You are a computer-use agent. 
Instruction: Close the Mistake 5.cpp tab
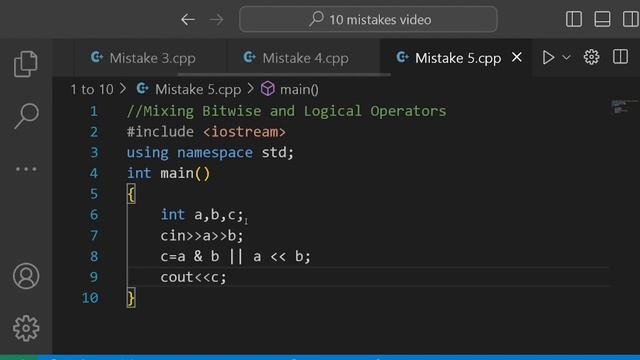(517, 57)
